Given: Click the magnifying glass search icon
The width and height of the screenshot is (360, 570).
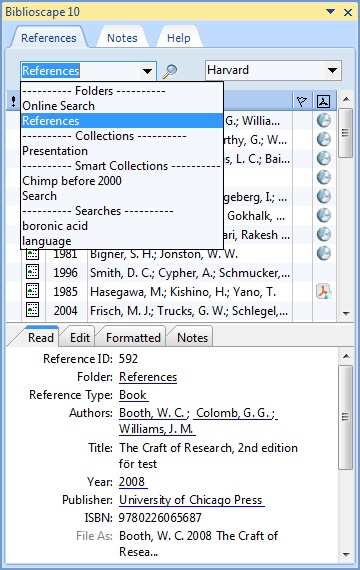Looking at the screenshot, I should (169, 71).
